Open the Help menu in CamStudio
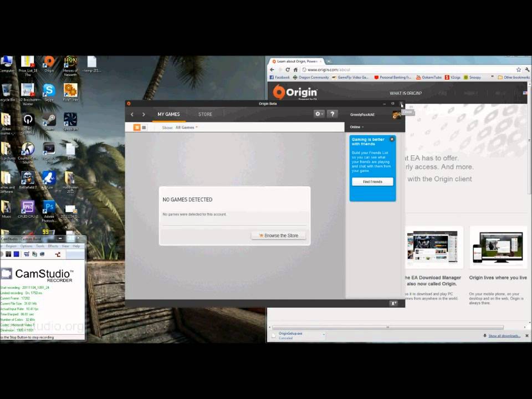532x399 pixels. [x=76, y=246]
